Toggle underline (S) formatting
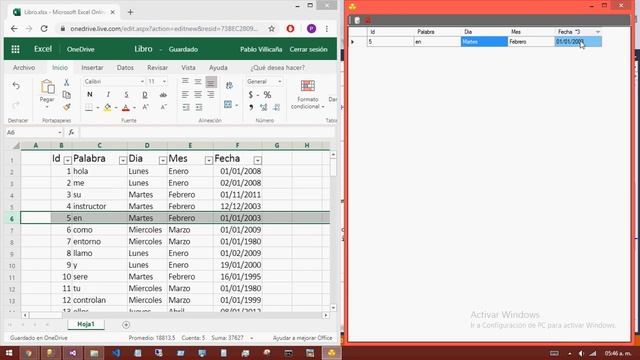640x360 pixels. pos(126,95)
